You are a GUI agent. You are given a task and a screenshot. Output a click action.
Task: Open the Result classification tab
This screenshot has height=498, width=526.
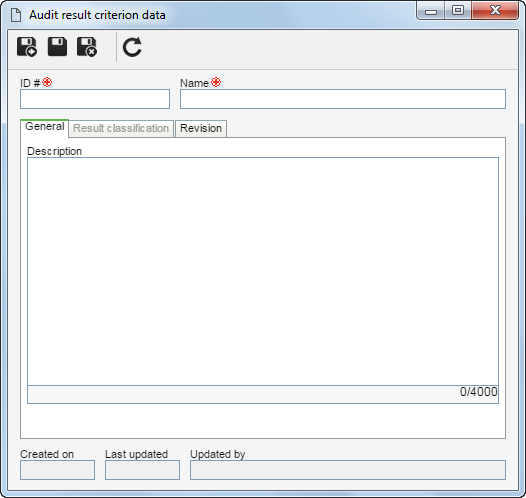pyautogui.click(x=121, y=128)
